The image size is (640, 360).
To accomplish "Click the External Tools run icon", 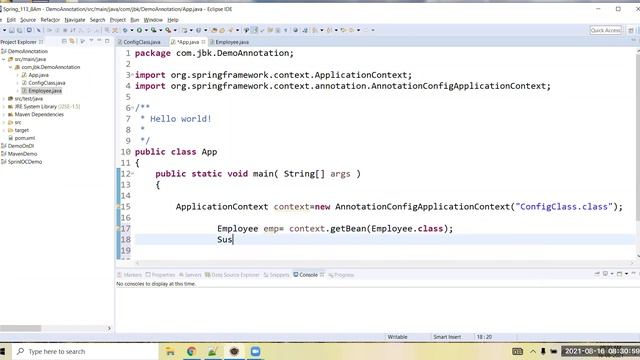I will pos(168,30).
